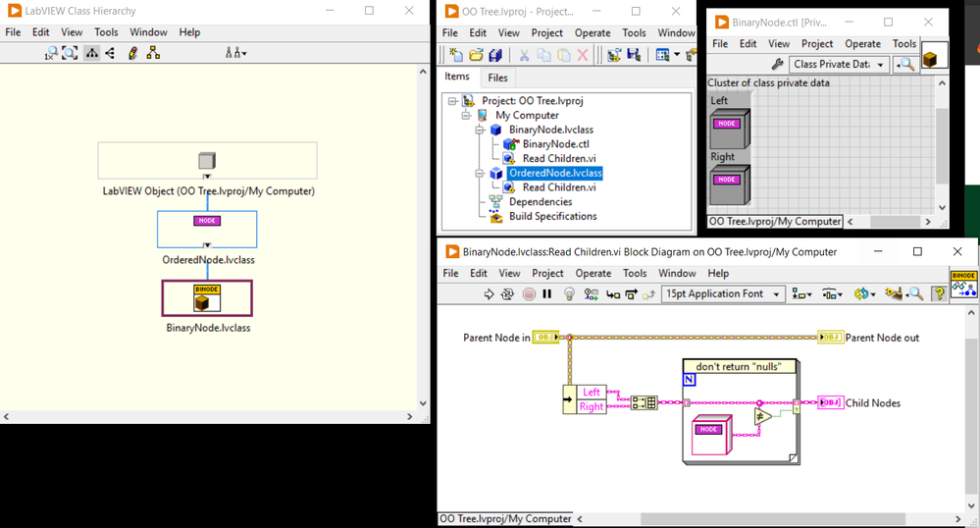The image size is (980, 528).
Task: Click the Copy icon in project toolbar
Action: click(543, 55)
